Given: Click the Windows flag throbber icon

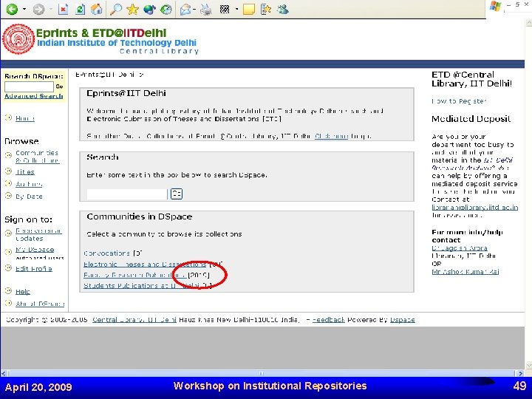Looking at the screenshot, I should pyautogui.click(x=495, y=6).
